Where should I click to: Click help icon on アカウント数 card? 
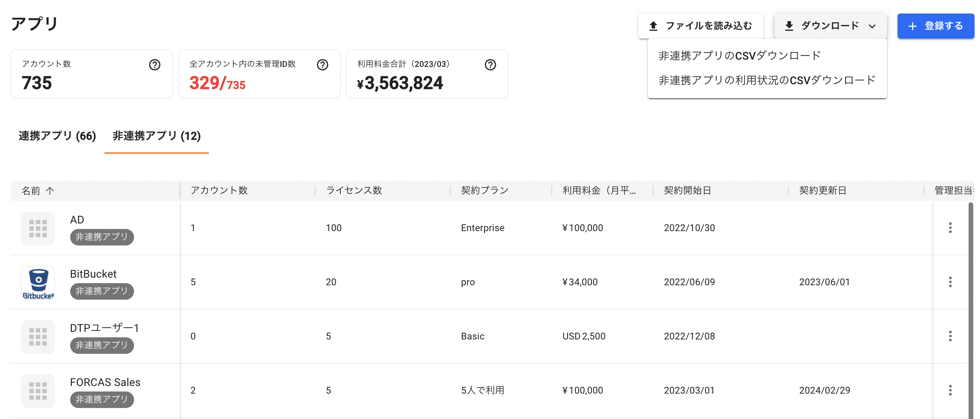[155, 65]
